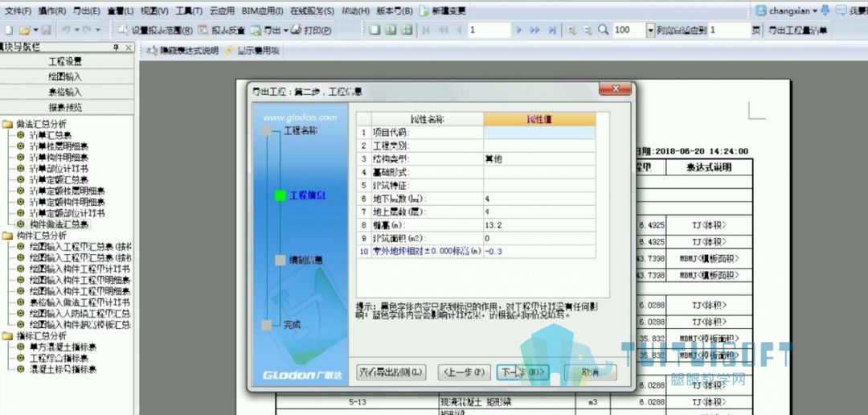Collapse the 指标汇总分析 folder

pyautogui.click(x=7, y=335)
